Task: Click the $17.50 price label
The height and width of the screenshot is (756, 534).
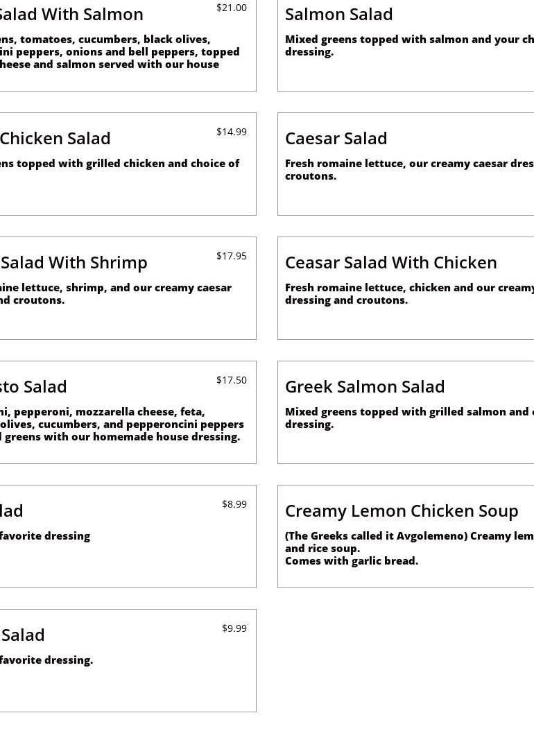Action: coord(231,380)
